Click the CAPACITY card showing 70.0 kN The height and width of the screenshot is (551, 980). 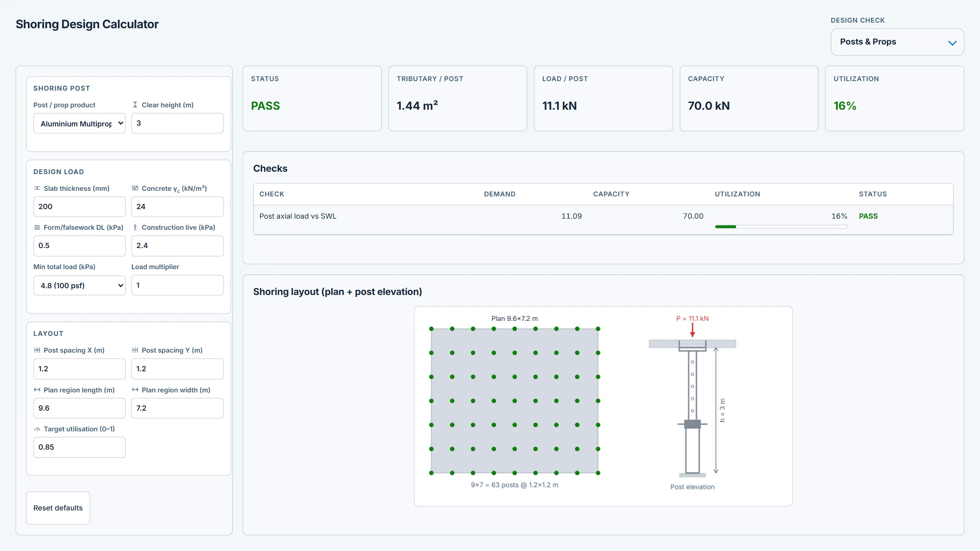pyautogui.click(x=749, y=98)
